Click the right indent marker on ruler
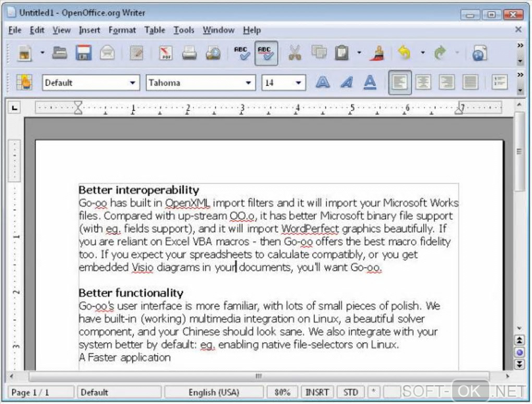This screenshot has width=532, height=404. coord(458,109)
